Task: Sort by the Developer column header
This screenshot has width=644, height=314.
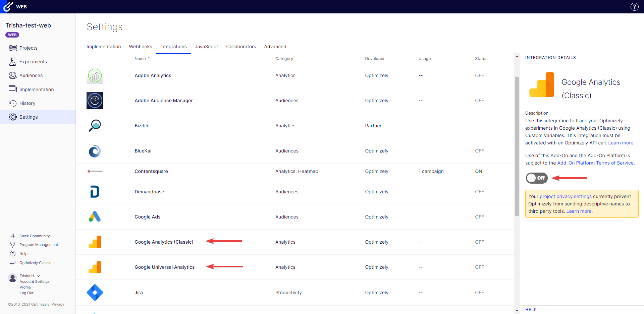Action: [x=375, y=59]
